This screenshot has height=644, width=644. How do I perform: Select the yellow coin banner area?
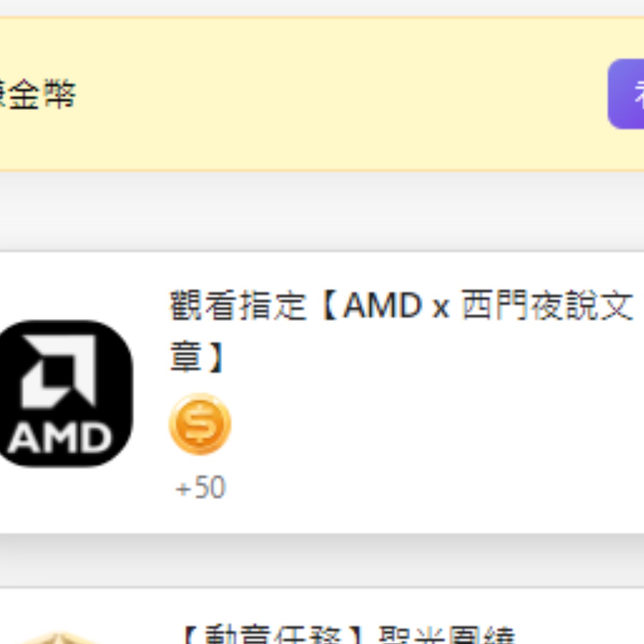[322, 94]
